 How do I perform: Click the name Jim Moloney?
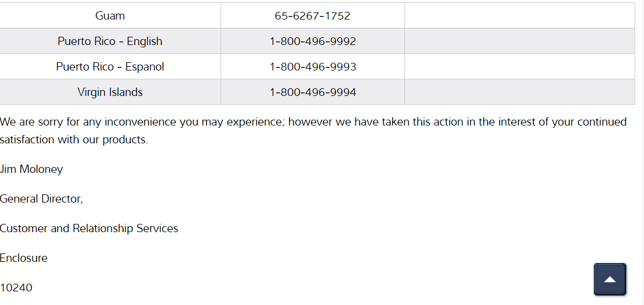tap(31, 169)
